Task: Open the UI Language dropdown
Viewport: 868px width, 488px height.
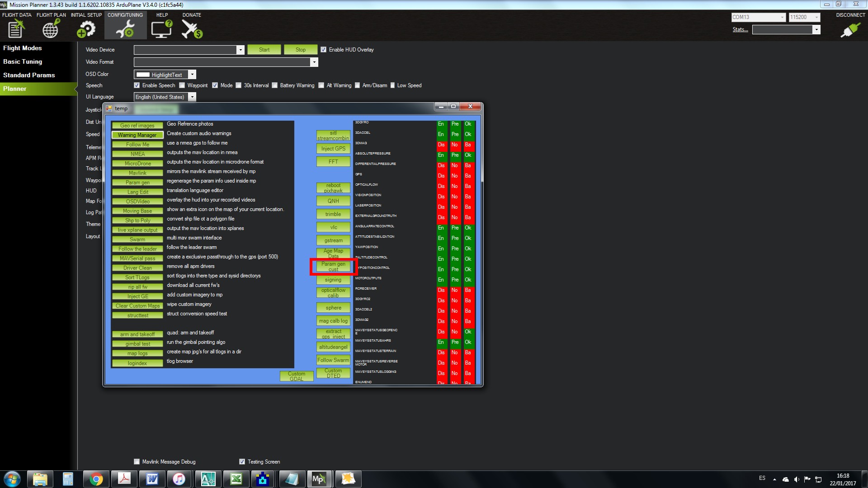Action: 192,97
